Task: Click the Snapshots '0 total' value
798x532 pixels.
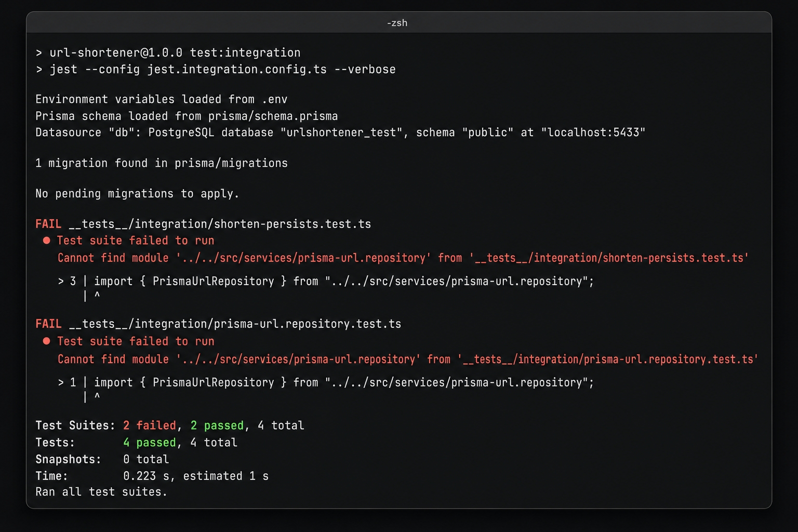Action: 146,459
